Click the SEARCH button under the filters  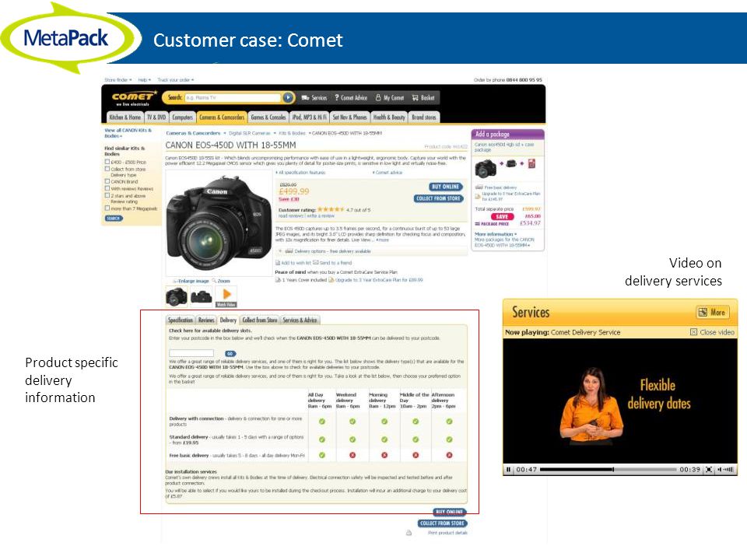[114, 218]
